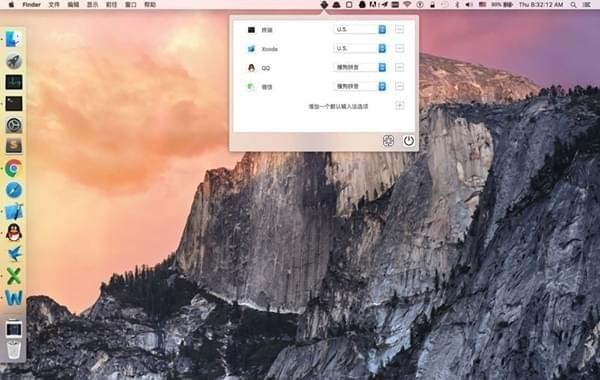Click the Spotlight search icon in menu bar
600x380 pixels.
click(x=573, y=5)
